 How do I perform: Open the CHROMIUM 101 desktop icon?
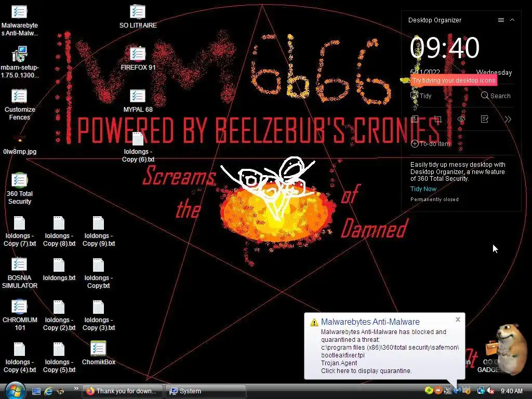(x=19, y=315)
